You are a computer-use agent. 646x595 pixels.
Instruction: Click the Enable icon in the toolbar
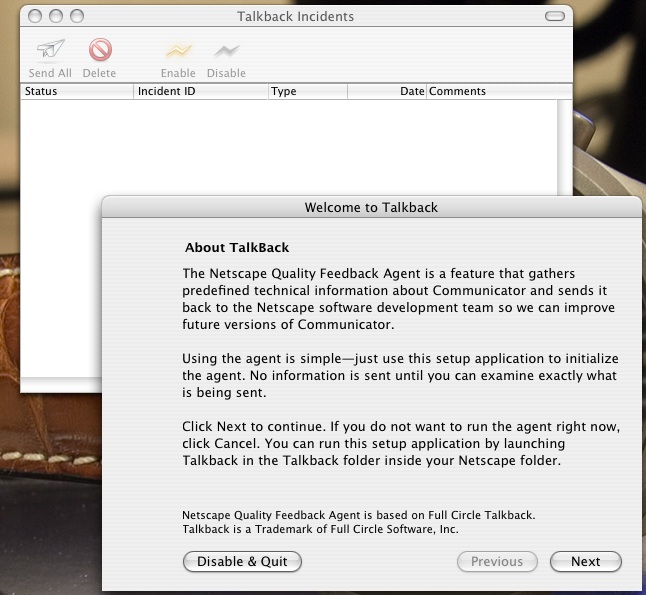(x=178, y=51)
